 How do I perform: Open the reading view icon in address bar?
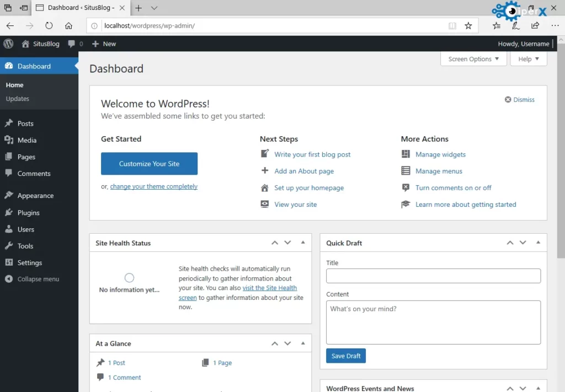(452, 25)
